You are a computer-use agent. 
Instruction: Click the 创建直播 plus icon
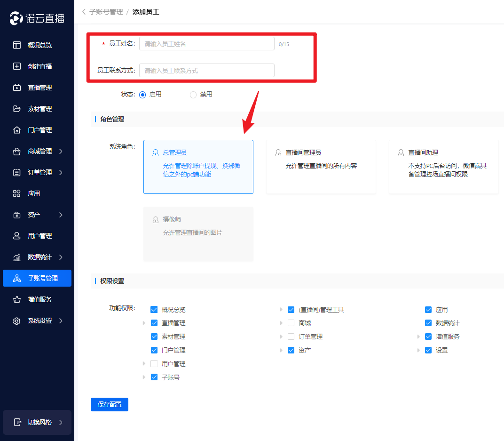pyautogui.click(x=17, y=66)
